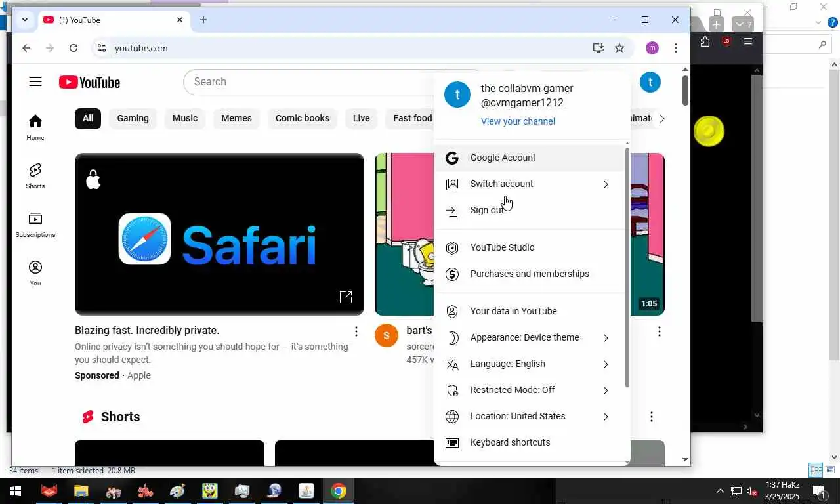Click the blue 't' account avatar
The height and width of the screenshot is (504, 840).
pyautogui.click(x=650, y=82)
